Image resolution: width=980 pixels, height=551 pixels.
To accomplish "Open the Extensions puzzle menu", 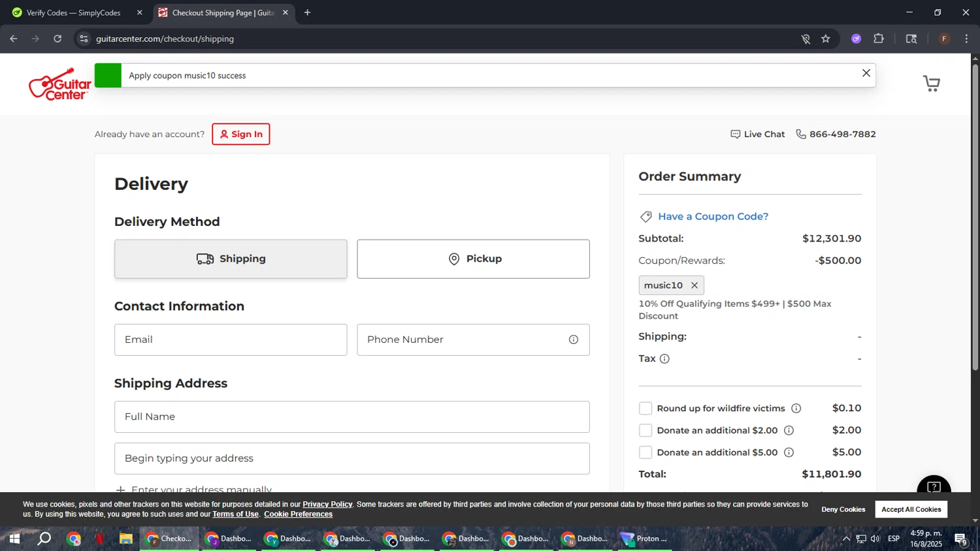I will (879, 39).
